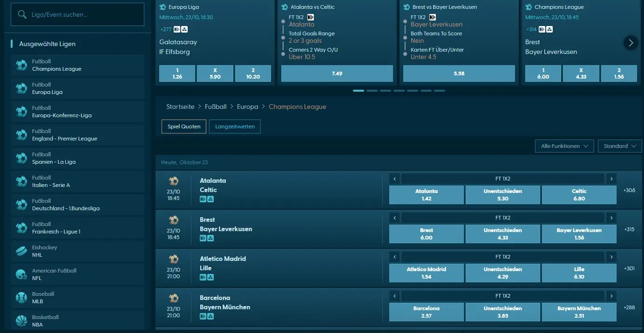Click the football icon next to Spanien - La Liga
This screenshot has width=644, height=333.
(21, 158)
